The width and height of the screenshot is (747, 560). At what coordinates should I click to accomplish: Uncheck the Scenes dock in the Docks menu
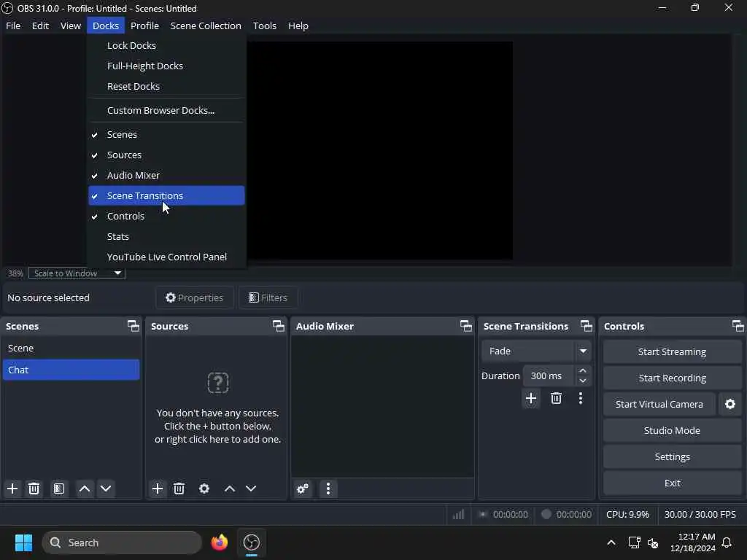point(166,135)
